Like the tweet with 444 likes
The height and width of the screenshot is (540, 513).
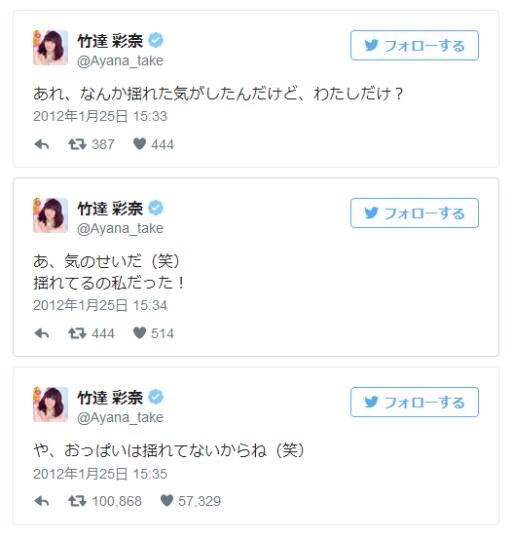(x=139, y=144)
